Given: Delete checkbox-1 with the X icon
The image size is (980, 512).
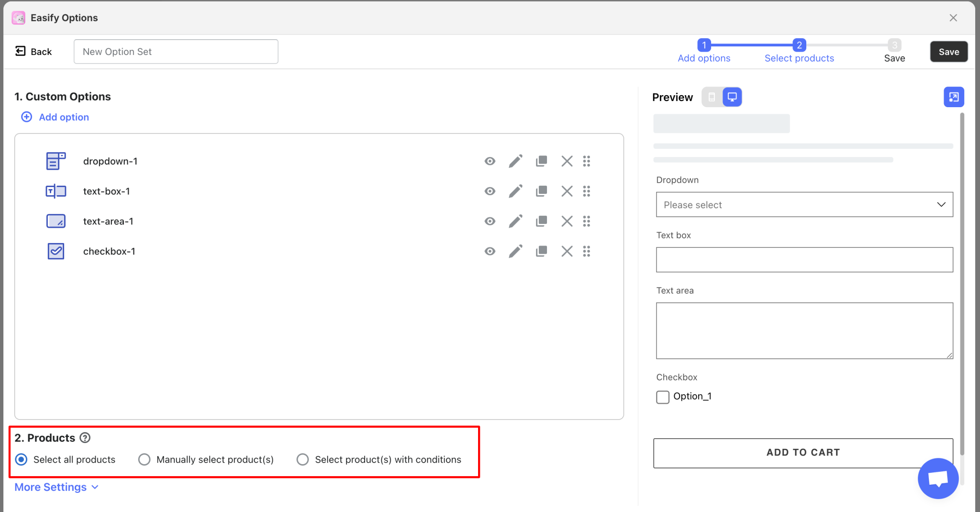Looking at the screenshot, I should click(567, 251).
